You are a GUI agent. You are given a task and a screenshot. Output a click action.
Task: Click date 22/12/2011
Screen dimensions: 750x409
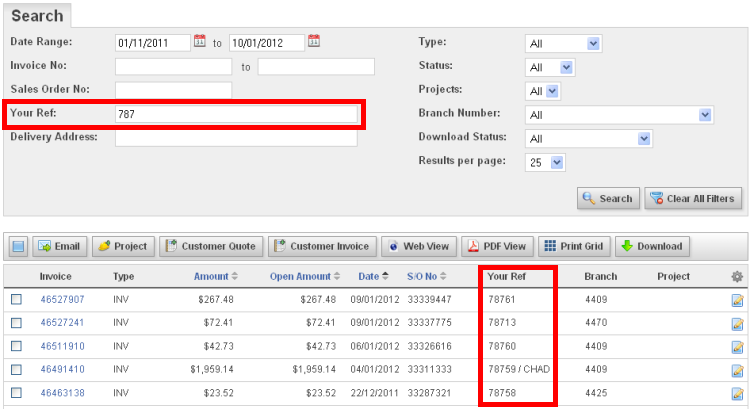[x=375, y=393]
